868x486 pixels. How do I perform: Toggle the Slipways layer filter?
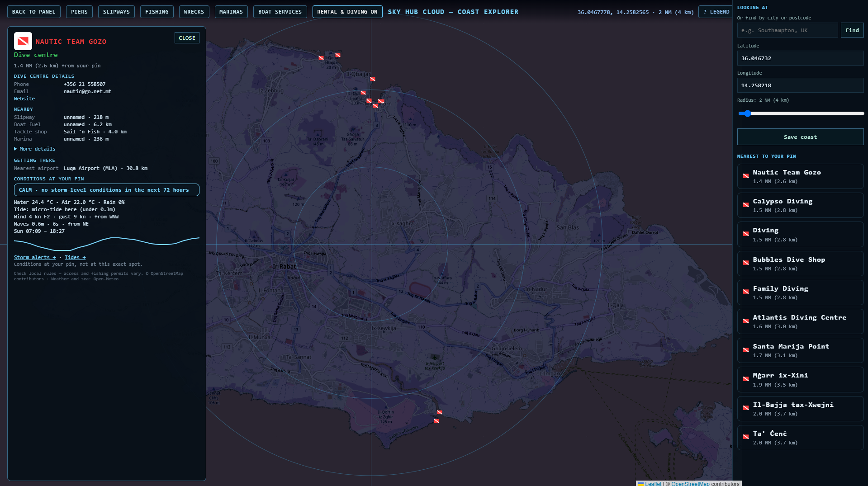click(116, 12)
